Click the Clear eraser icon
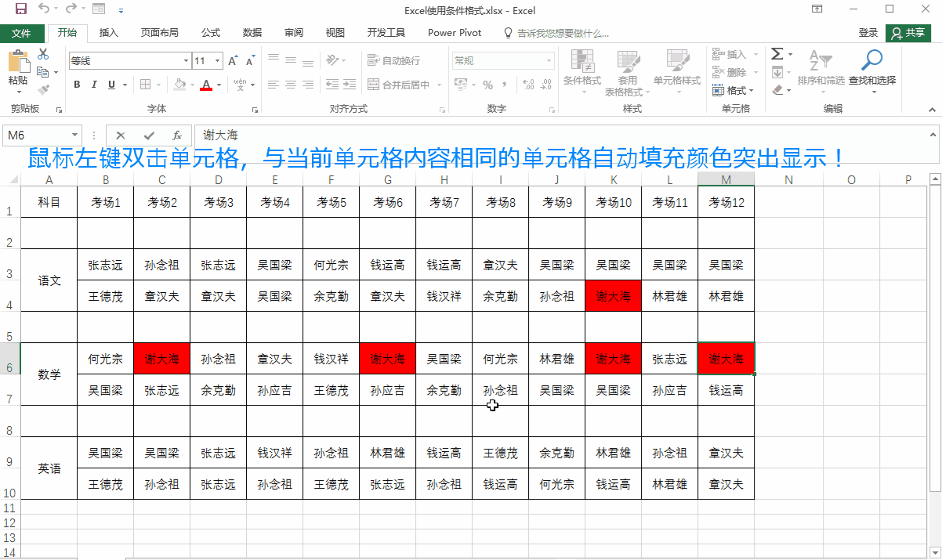The width and height of the screenshot is (942, 560). coord(777,90)
